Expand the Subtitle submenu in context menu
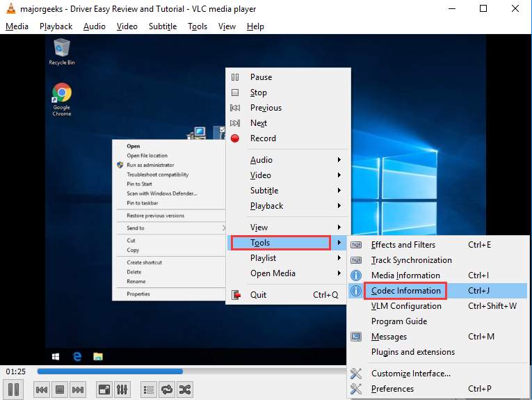 tap(288, 191)
